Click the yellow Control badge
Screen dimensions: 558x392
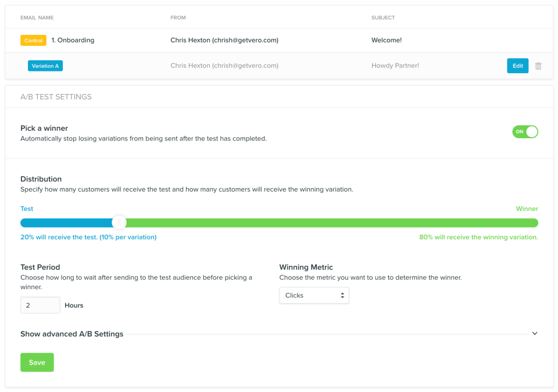(33, 41)
